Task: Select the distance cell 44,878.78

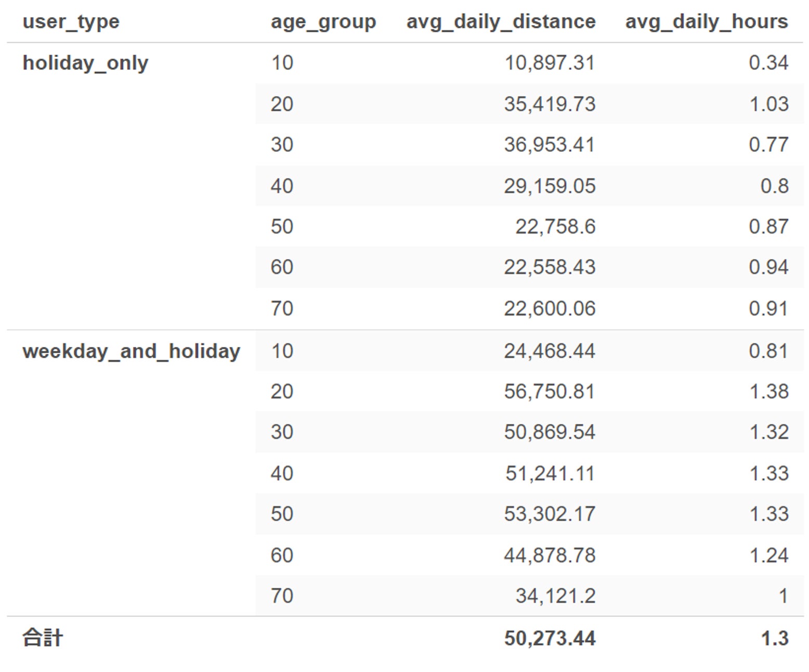Action: [549, 555]
